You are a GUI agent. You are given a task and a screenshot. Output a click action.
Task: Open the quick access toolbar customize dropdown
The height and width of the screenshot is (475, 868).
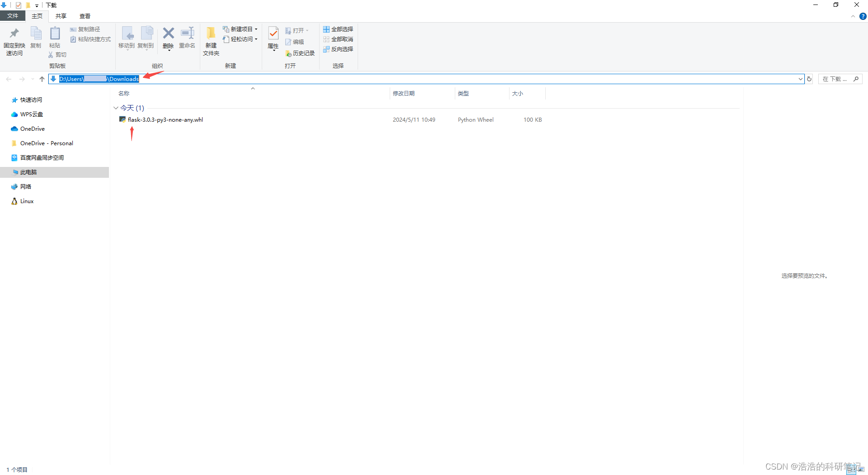[x=37, y=5]
